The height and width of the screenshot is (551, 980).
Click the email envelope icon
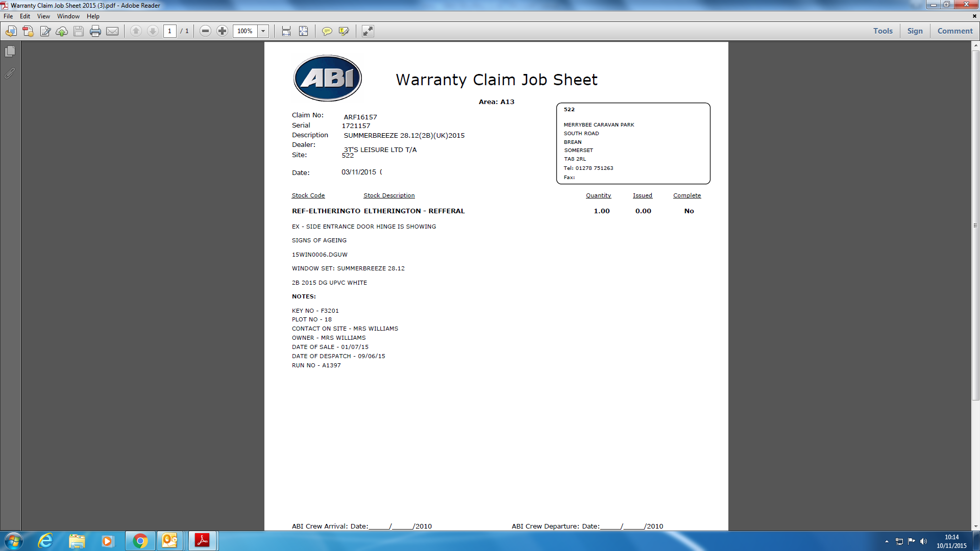[112, 31]
